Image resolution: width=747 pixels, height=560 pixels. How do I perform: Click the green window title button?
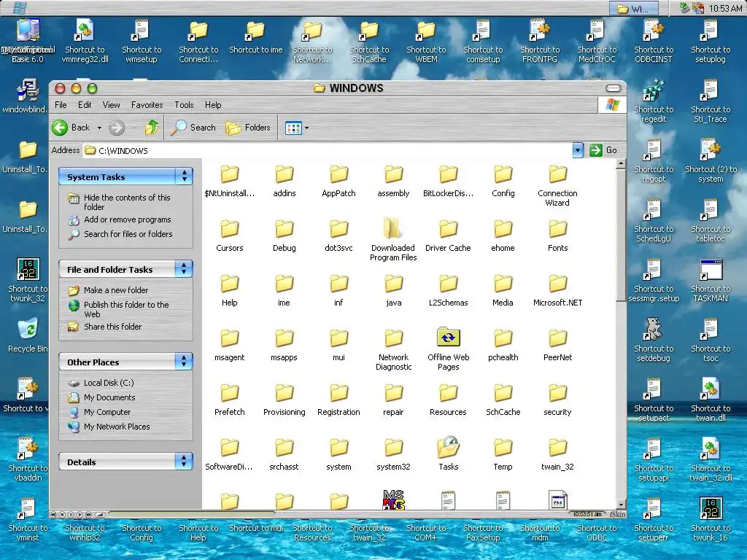click(x=93, y=88)
